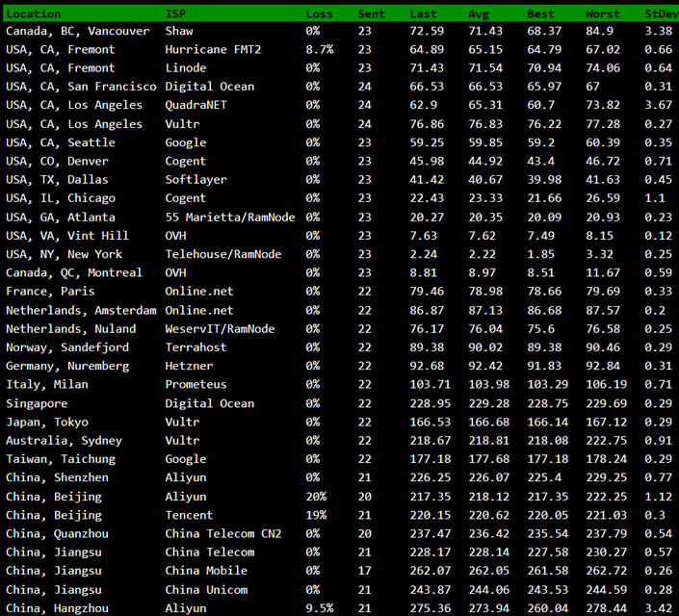Select the China Mobile ISP entry

(x=206, y=571)
